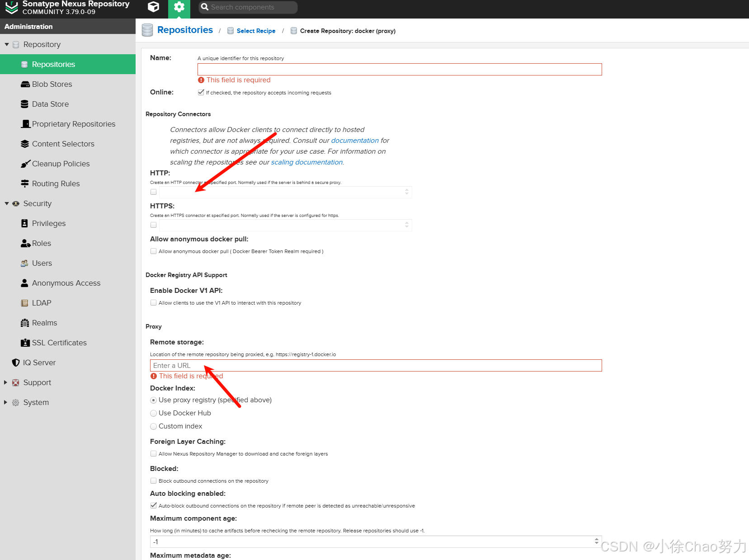This screenshot has height=560, width=749.
Task: Select Custom index radio option
Action: (x=154, y=426)
